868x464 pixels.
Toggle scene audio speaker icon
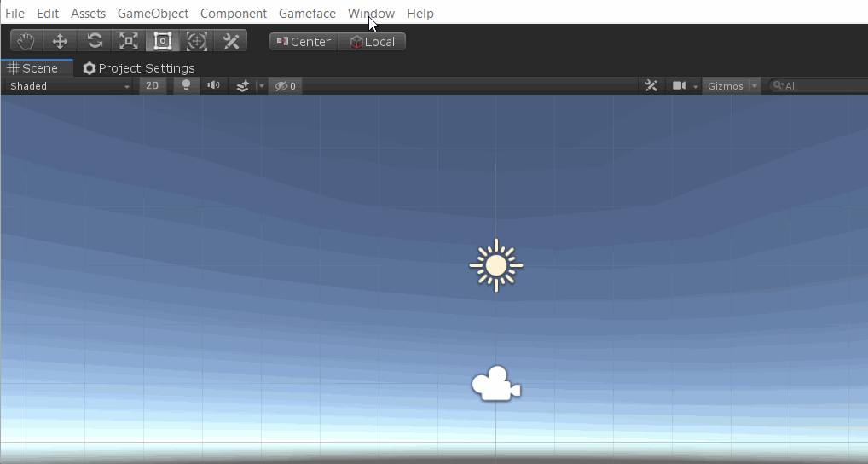click(214, 86)
